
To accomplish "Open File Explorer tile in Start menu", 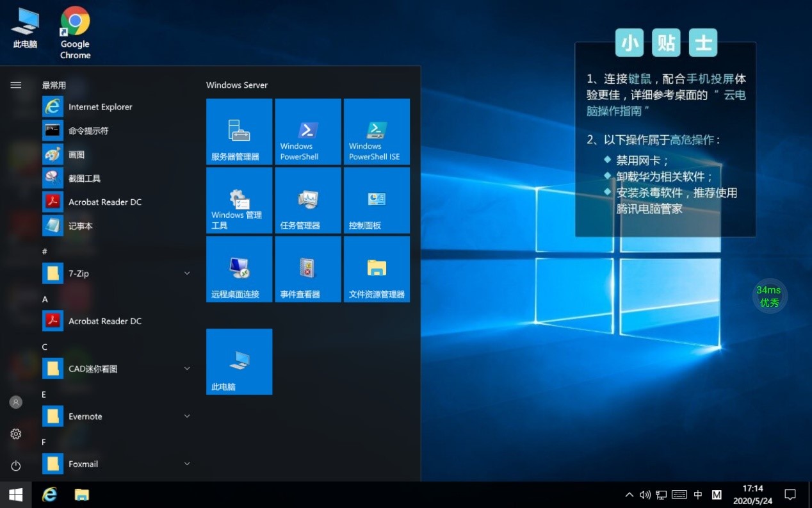I will 377,268.
